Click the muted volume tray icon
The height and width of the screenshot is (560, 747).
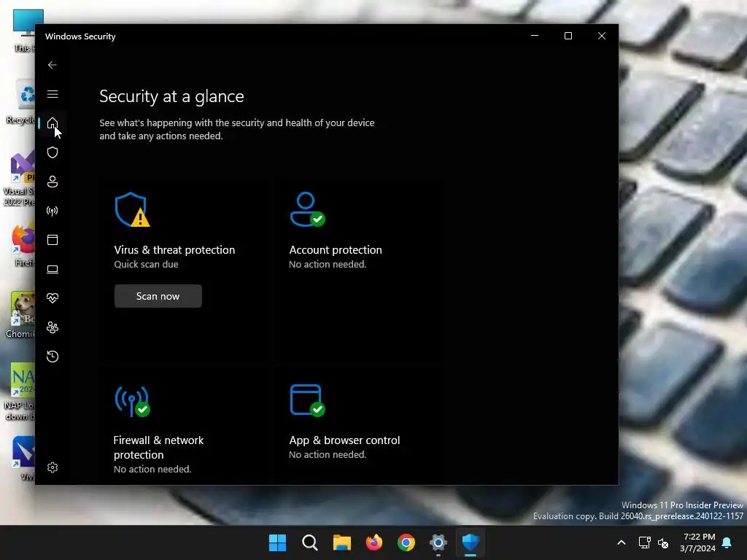[x=662, y=542]
